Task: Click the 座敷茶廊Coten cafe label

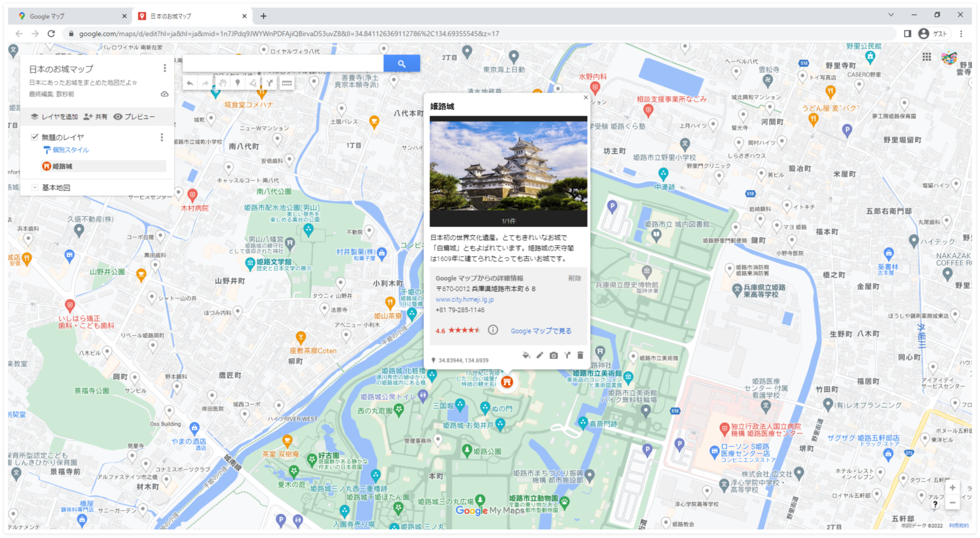Action: (x=313, y=351)
